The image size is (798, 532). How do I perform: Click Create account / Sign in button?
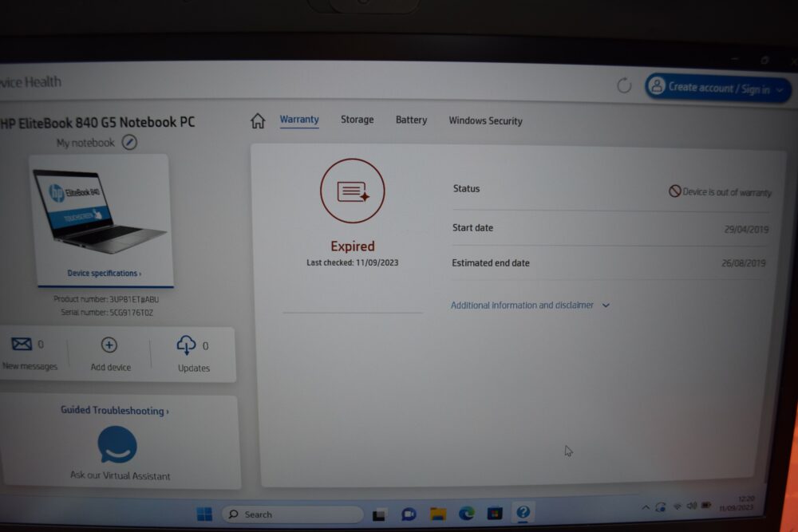[x=718, y=88]
